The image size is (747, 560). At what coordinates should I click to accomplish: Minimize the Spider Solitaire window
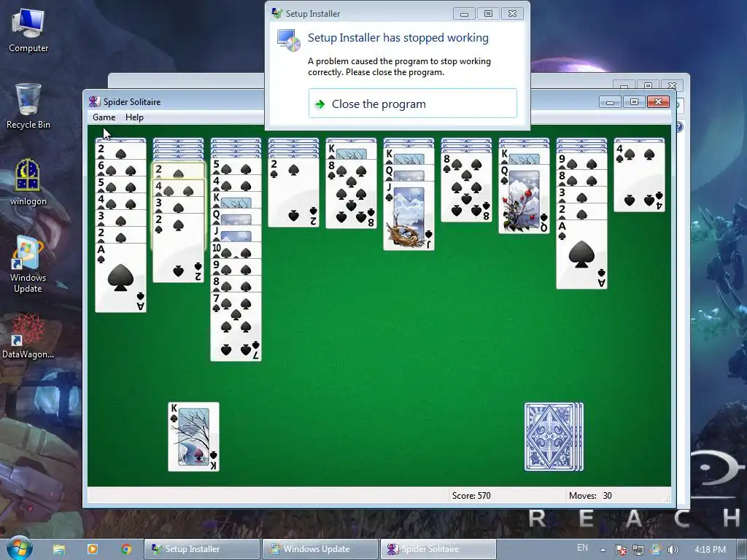coord(611,102)
